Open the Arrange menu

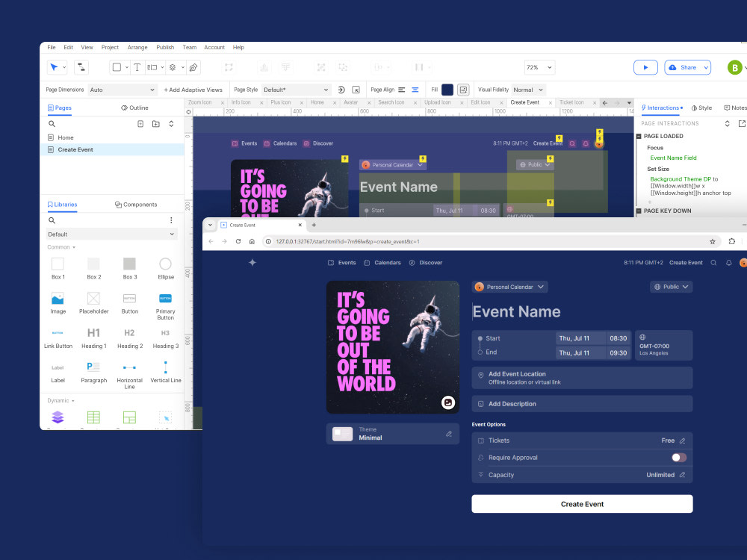(x=137, y=47)
